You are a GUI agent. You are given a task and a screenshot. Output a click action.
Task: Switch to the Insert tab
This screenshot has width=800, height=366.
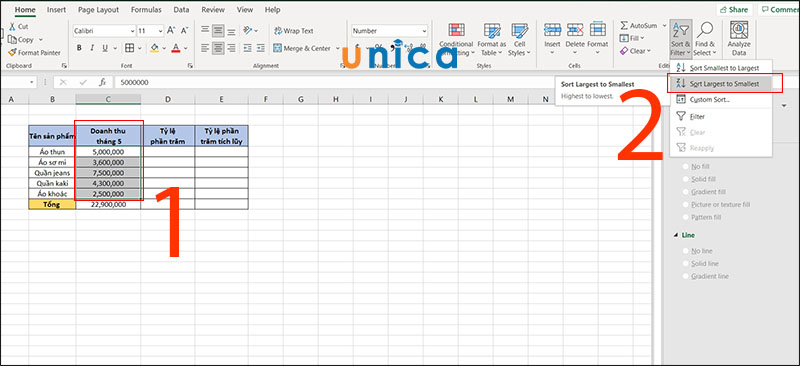click(56, 10)
